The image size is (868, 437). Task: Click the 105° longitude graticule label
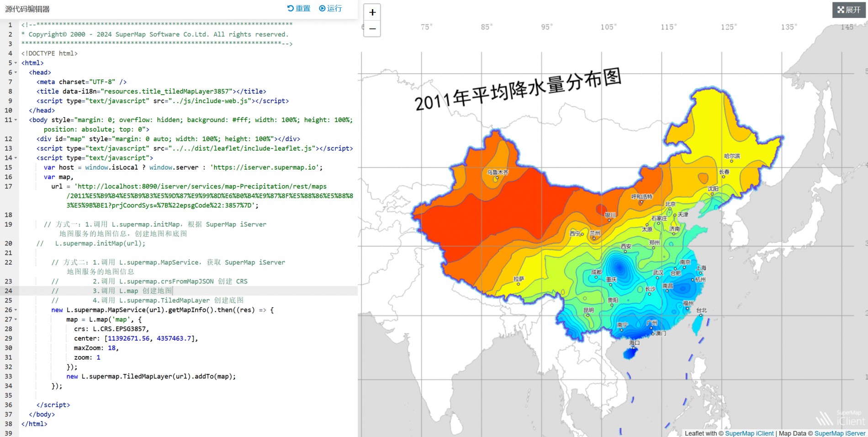point(608,27)
